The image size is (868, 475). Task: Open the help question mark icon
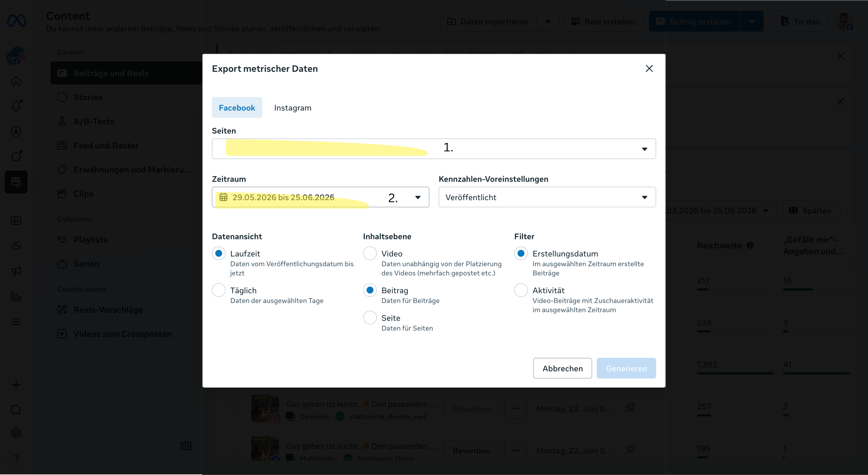pos(16,458)
